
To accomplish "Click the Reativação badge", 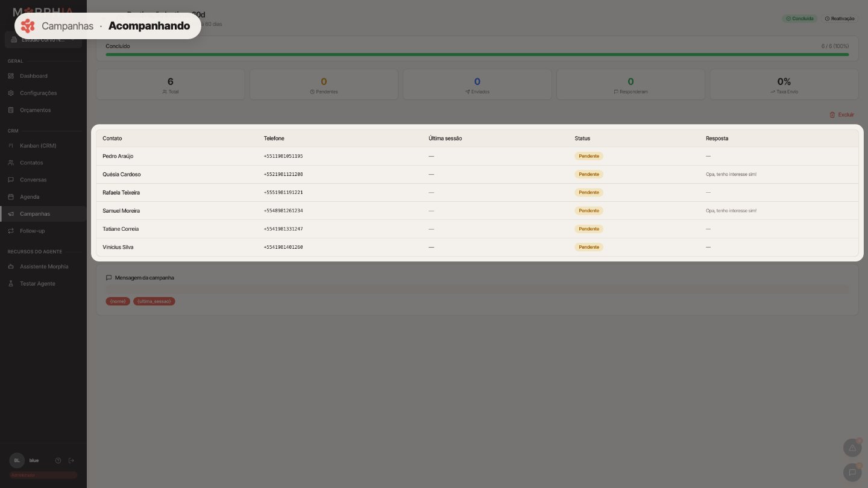I will pos(839,19).
